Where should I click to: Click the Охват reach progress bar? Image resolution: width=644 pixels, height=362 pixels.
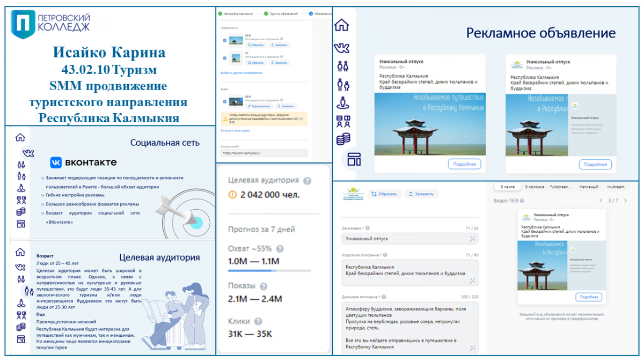click(x=268, y=271)
